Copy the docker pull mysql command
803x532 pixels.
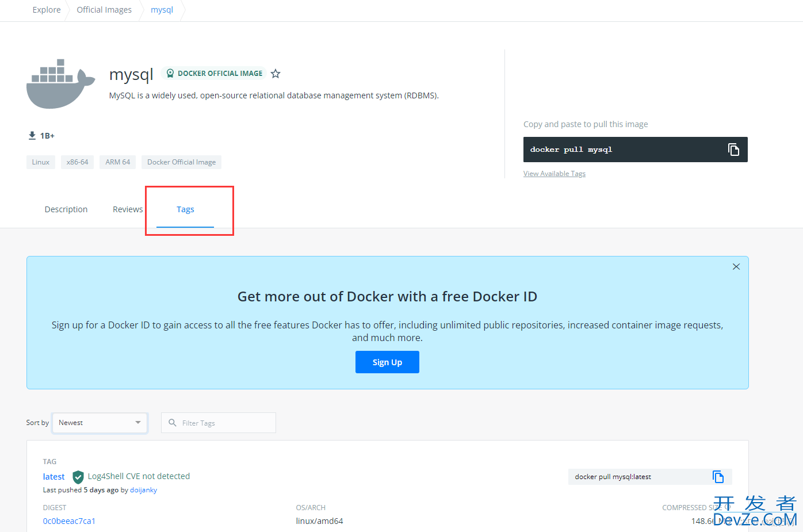733,150
